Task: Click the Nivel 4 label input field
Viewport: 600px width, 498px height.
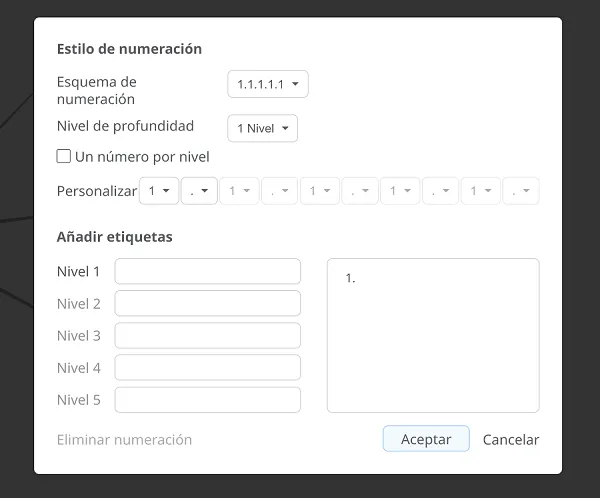Action: [208, 368]
